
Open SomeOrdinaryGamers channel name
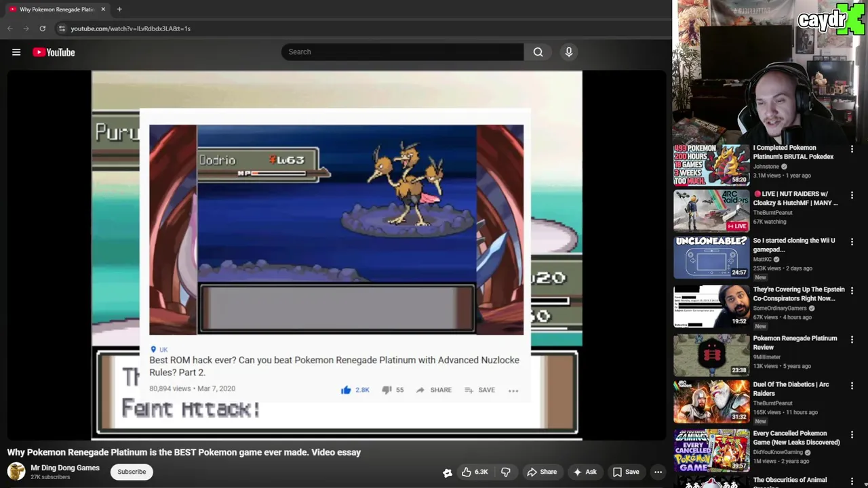click(780, 308)
